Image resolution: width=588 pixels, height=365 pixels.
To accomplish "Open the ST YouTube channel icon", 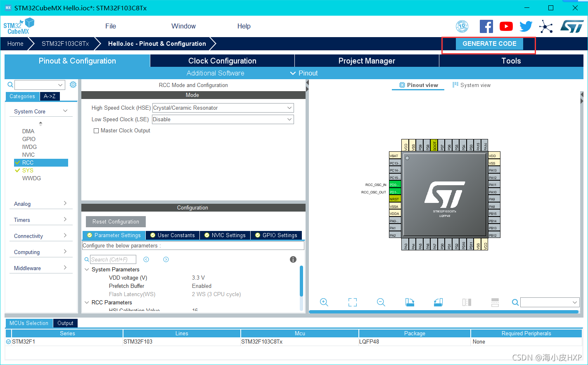I will (506, 26).
